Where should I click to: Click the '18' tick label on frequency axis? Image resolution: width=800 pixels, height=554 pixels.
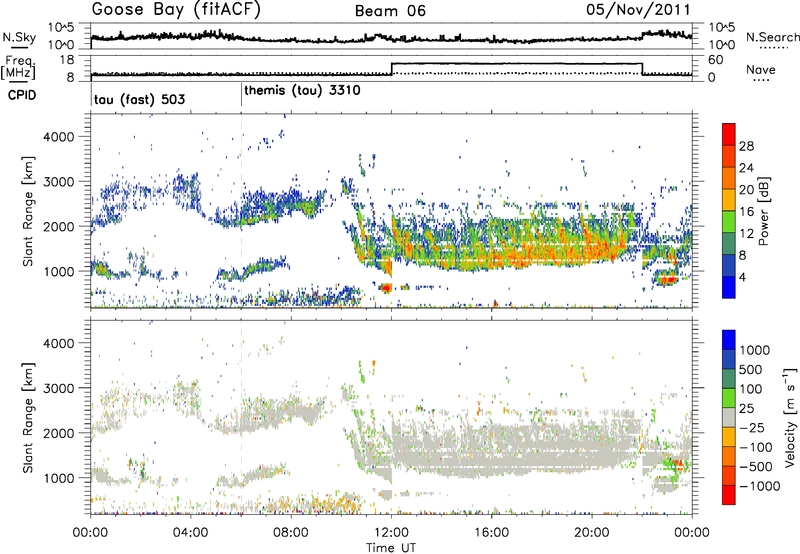tap(67, 60)
